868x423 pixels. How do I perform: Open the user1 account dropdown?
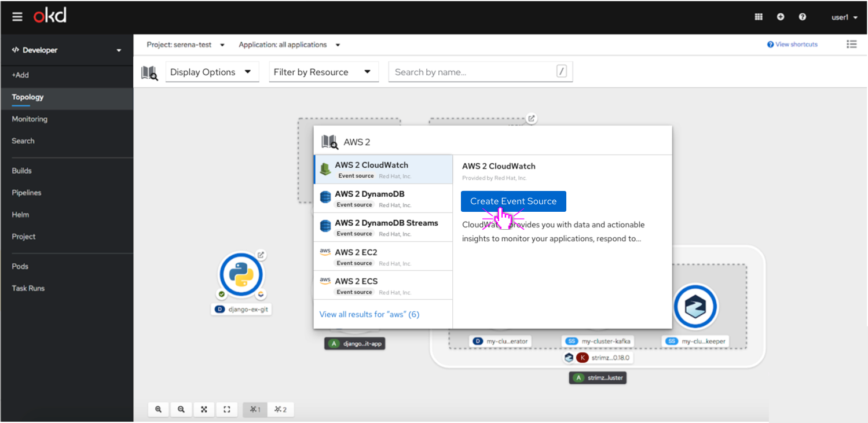click(x=844, y=17)
